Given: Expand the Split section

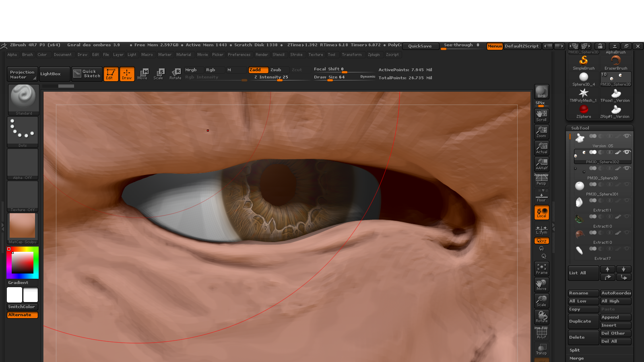Looking at the screenshot, I should tap(575, 350).
